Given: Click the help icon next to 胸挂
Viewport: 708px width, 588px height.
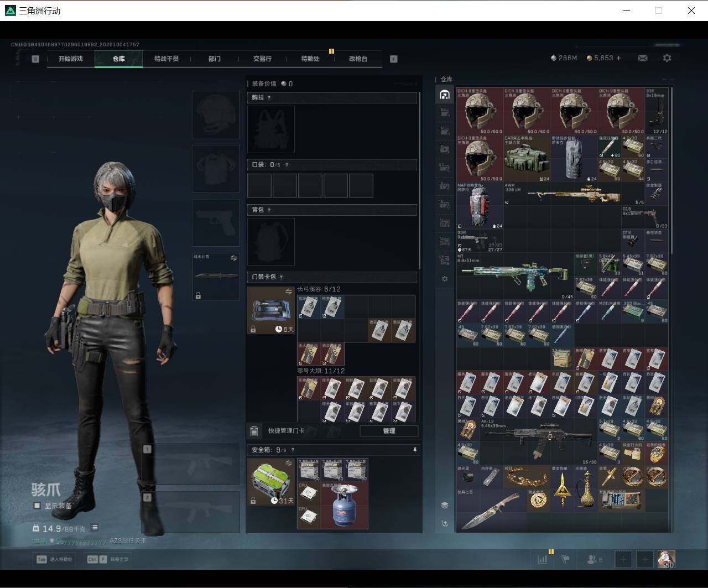Looking at the screenshot, I should 269,98.
